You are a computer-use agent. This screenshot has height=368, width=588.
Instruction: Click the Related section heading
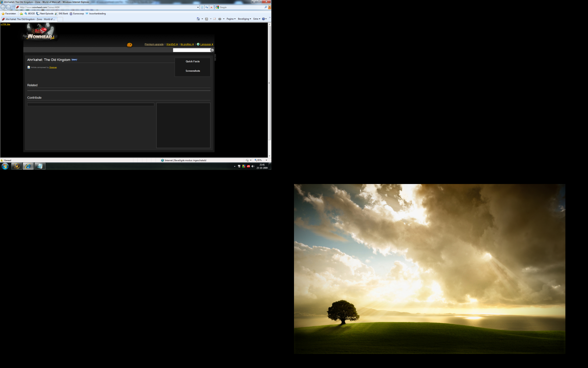point(32,85)
